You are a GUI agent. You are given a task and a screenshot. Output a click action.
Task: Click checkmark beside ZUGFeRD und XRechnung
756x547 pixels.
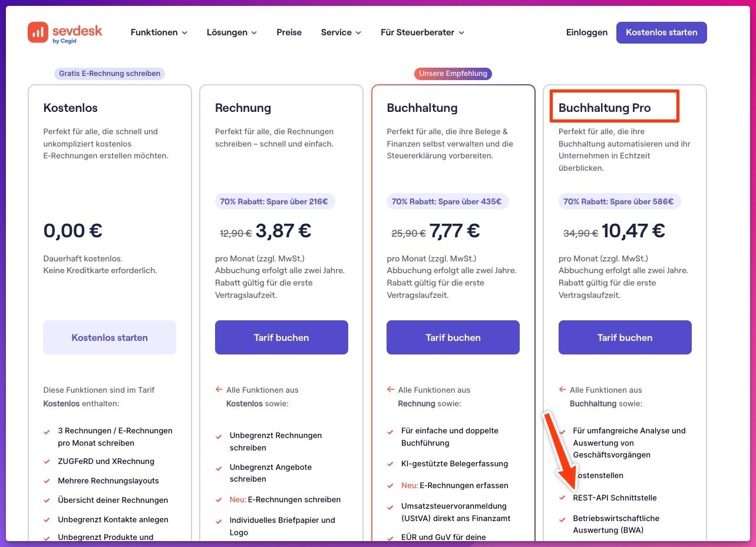pyautogui.click(x=47, y=462)
